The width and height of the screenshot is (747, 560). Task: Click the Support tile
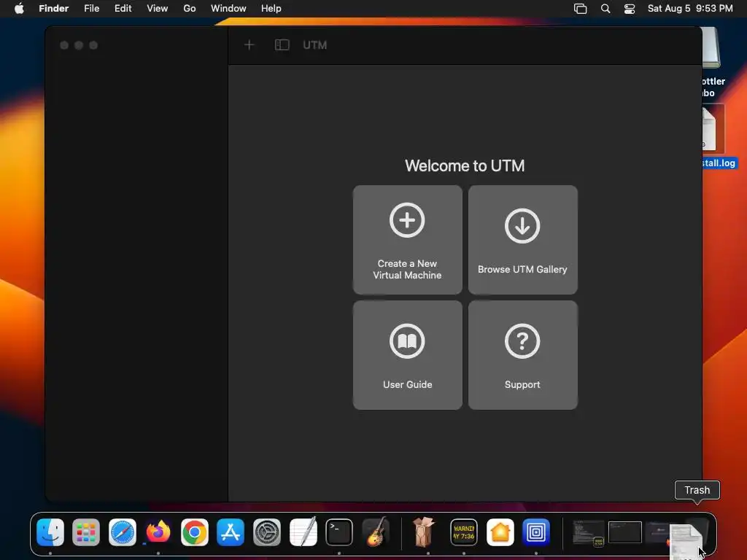pyautogui.click(x=522, y=355)
